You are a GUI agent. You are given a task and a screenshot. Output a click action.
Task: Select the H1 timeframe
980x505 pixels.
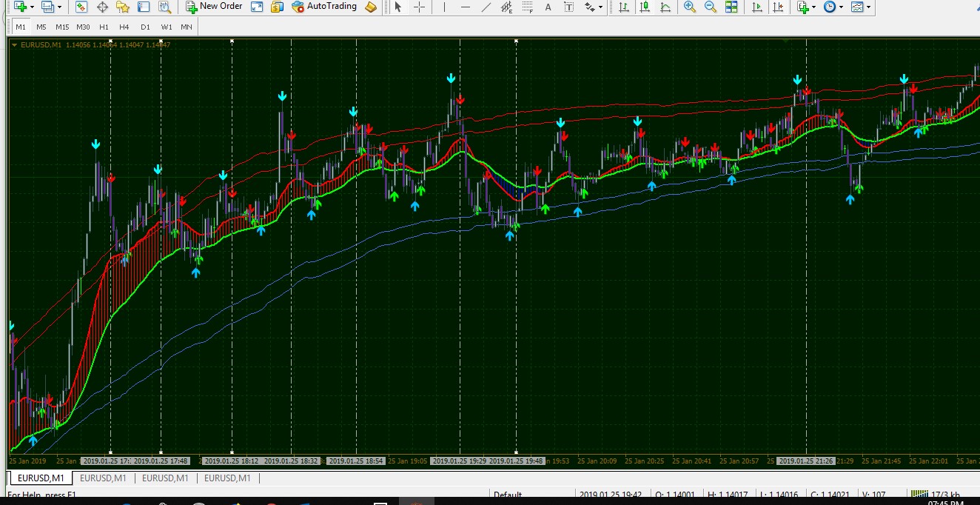pyautogui.click(x=104, y=27)
